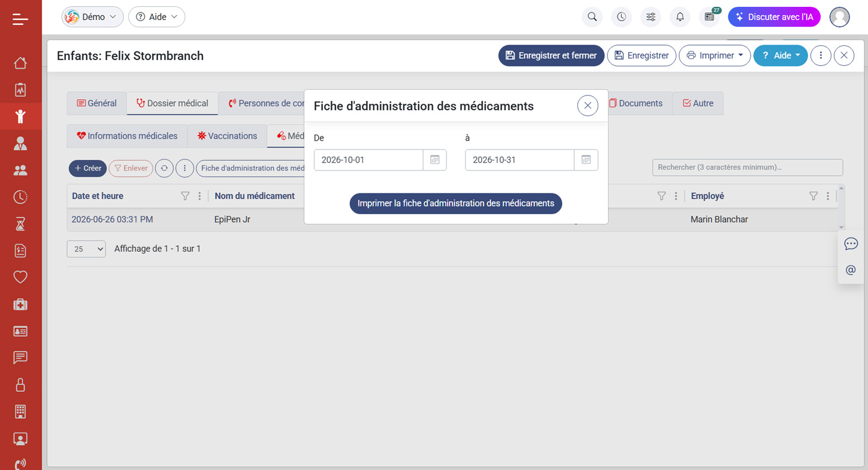
Task: Open the calendar picker for the à date
Action: (x=586, y=160)
